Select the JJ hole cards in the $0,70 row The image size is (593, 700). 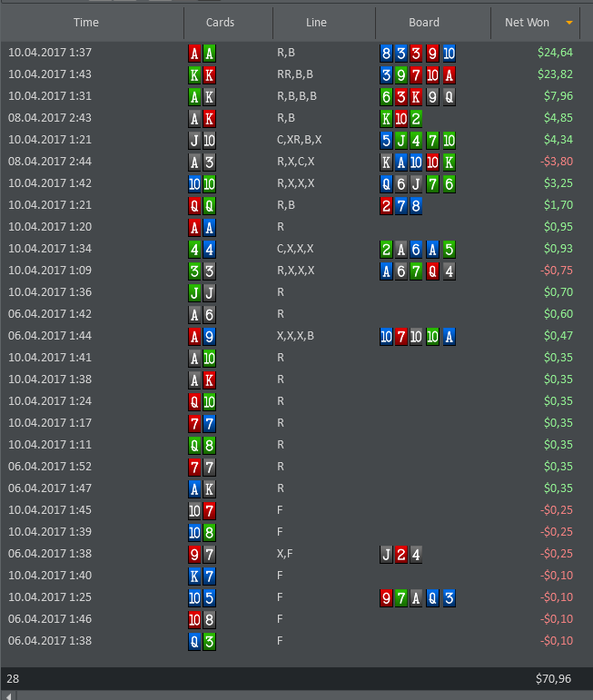tap(202, 293)
